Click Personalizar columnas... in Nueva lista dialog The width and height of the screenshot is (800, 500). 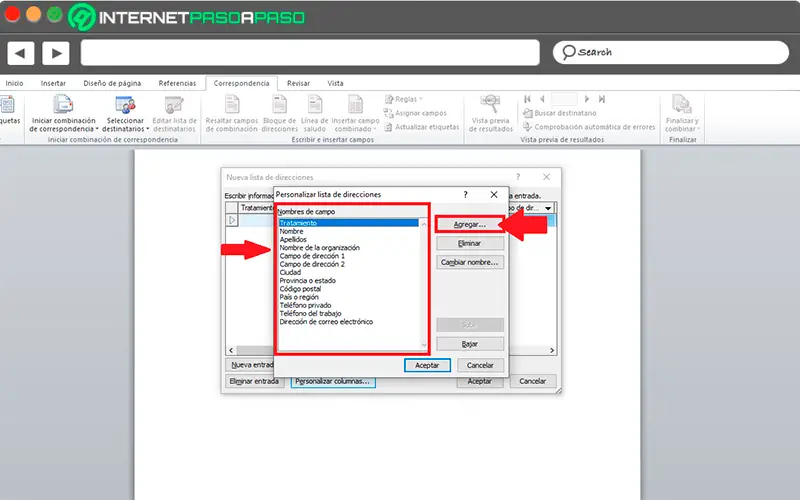pos(333,381)
